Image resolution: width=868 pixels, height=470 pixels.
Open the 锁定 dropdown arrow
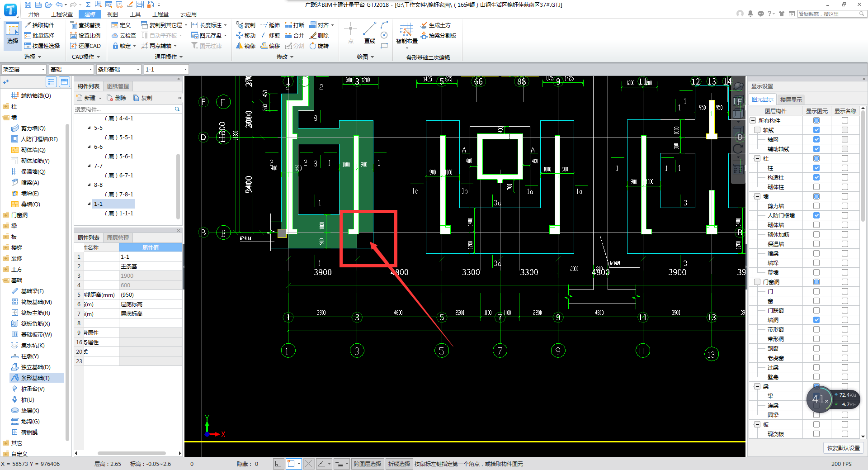(134, 46)
